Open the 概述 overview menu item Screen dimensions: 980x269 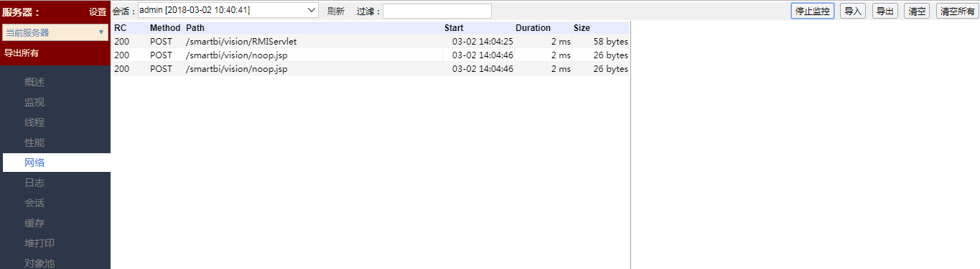[x=34, y=82]
